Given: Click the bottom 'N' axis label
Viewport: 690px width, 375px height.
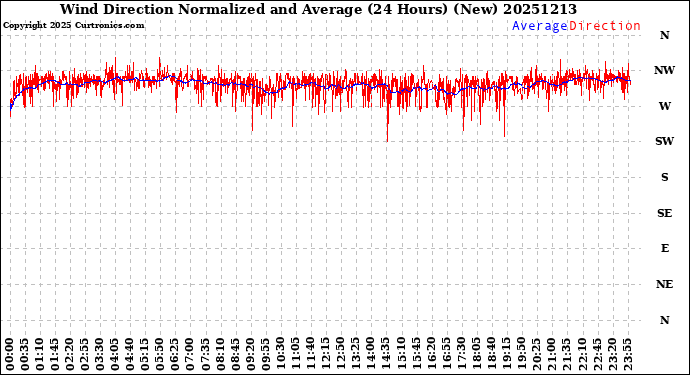Looking at the screenshot, I should click(x=664, y=320).
